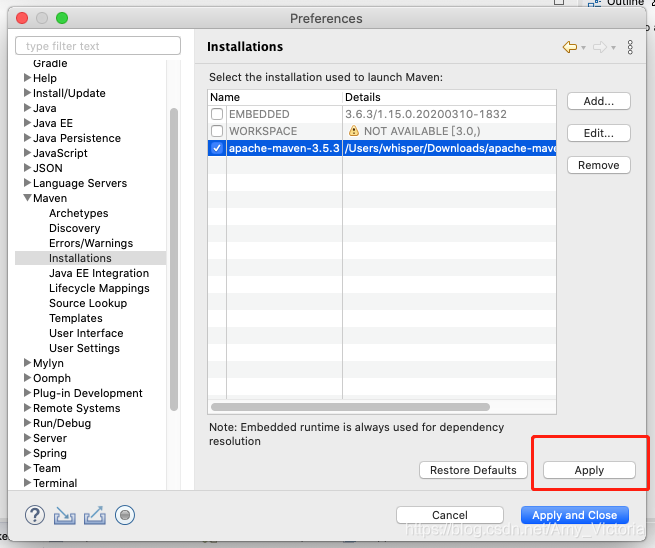Click the warning icon in the WORKSPACE row
This screenshot has width=655, height=548.
[x=354, y=131]
